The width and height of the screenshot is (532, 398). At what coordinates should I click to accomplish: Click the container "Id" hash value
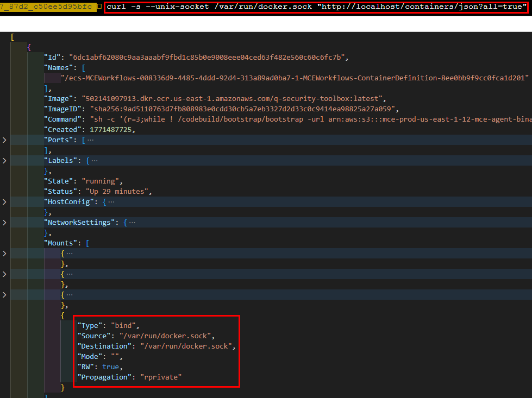[x=208, y=58]
